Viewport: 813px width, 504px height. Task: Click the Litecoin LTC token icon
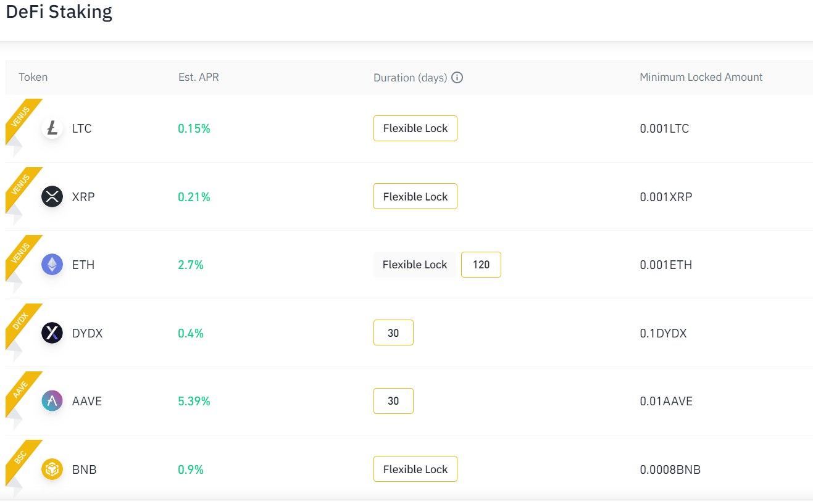52,128
